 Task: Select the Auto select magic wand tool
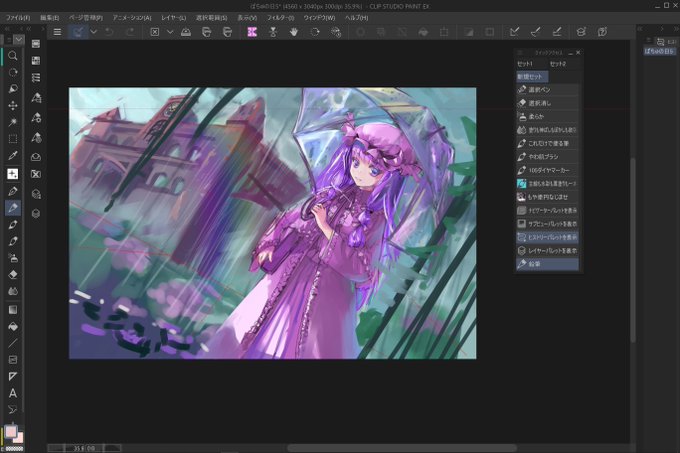13,123
